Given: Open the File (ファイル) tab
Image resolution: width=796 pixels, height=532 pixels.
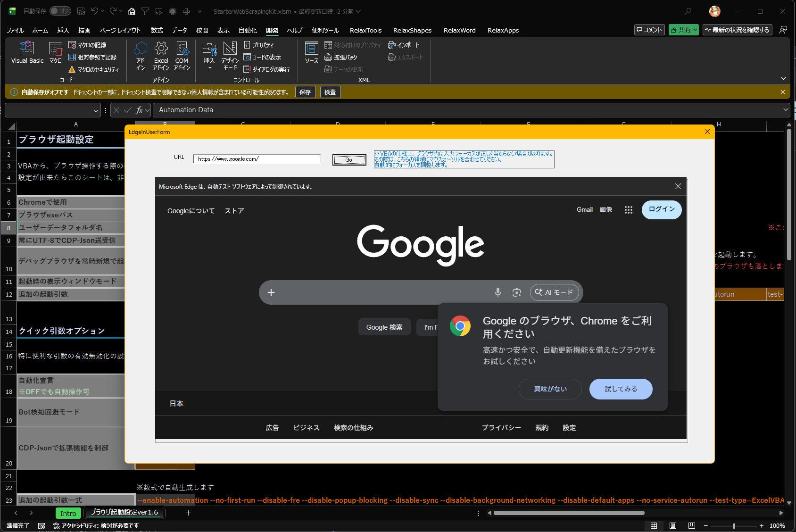Looking at the screenshot, I should [x=15, y=30].
